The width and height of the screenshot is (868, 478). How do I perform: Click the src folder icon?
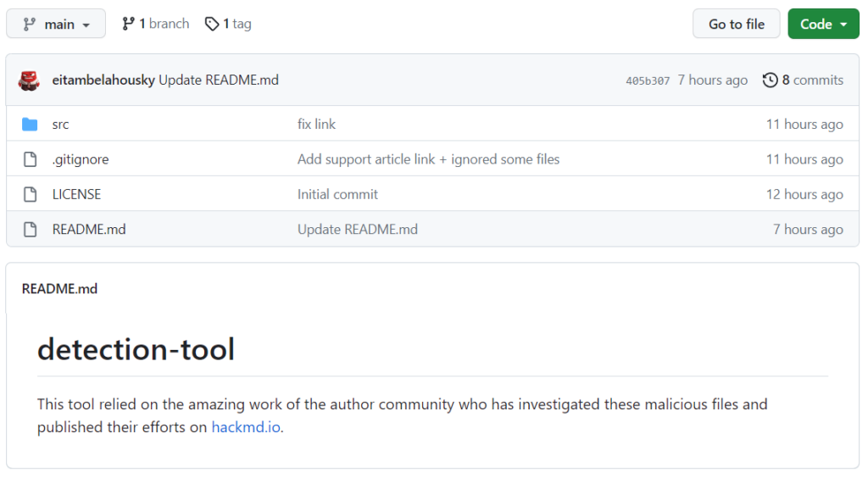(x=30, y=125)
